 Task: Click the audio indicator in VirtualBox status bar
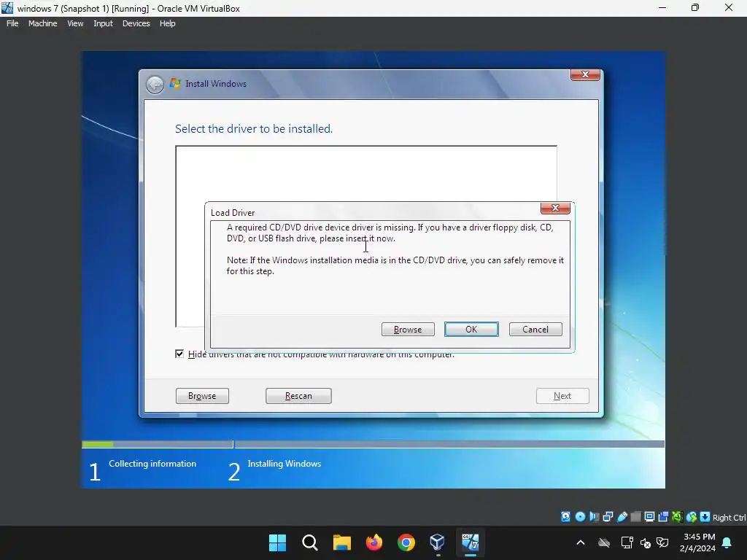[594, 517]
